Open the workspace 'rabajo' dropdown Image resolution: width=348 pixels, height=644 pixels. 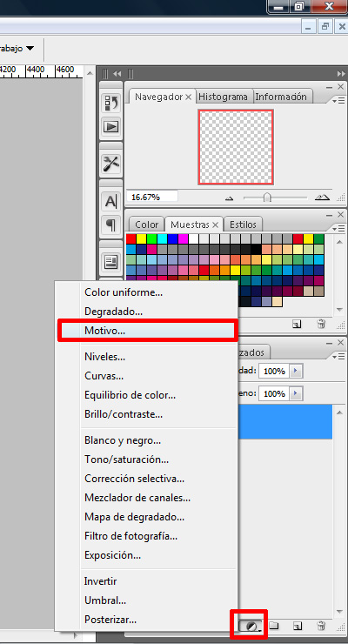(30, 48)
